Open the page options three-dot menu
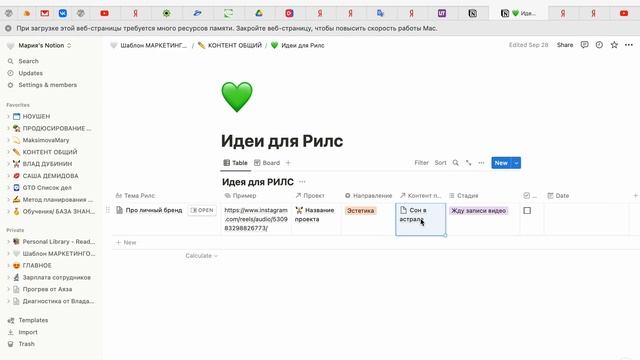Viewport: 640px width, 360px height. [x=629, y=45]
